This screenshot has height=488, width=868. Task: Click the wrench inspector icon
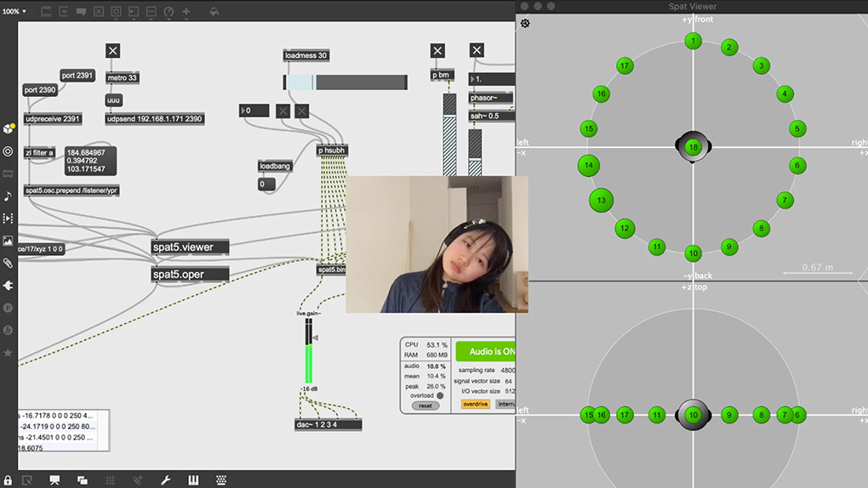[x=165, y=480]
